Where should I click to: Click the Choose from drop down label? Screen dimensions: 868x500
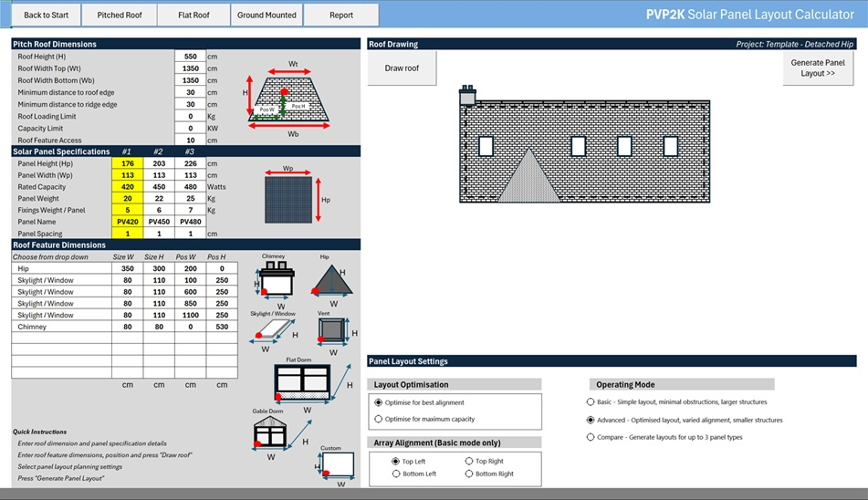(50, 256)
